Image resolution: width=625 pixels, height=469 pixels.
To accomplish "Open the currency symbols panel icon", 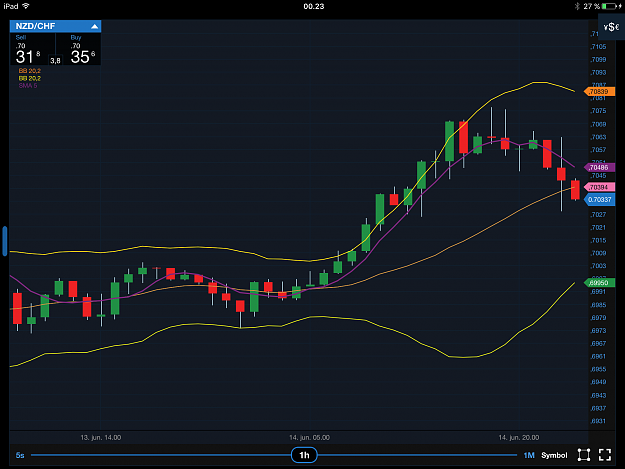I will (611, 27).
